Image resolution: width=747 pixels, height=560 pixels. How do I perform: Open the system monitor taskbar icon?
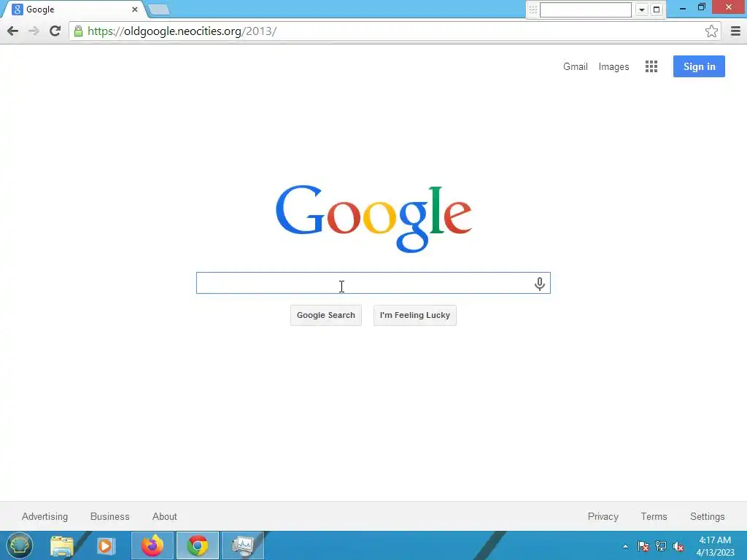pos(243,545)
